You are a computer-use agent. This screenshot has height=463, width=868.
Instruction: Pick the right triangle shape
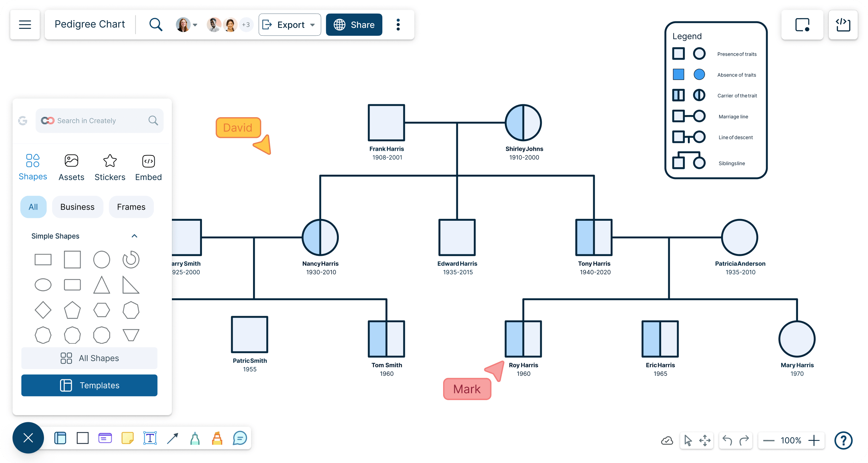pos(131,285)
